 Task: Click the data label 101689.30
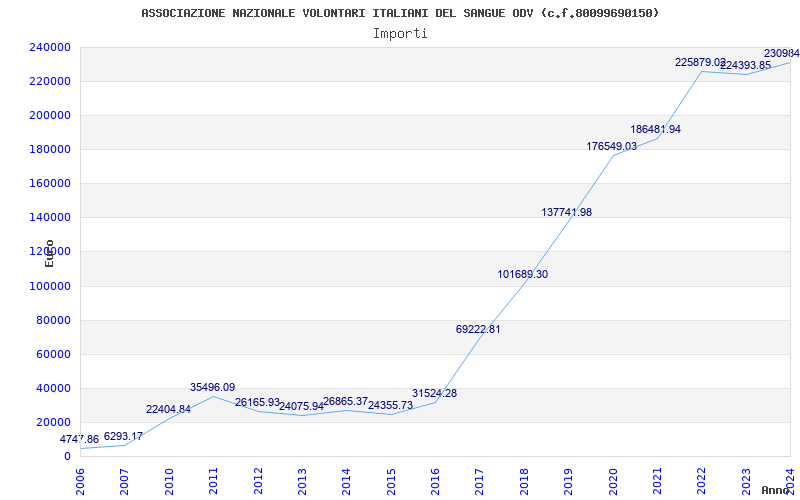pyautogui.click(x=522, y=274)
